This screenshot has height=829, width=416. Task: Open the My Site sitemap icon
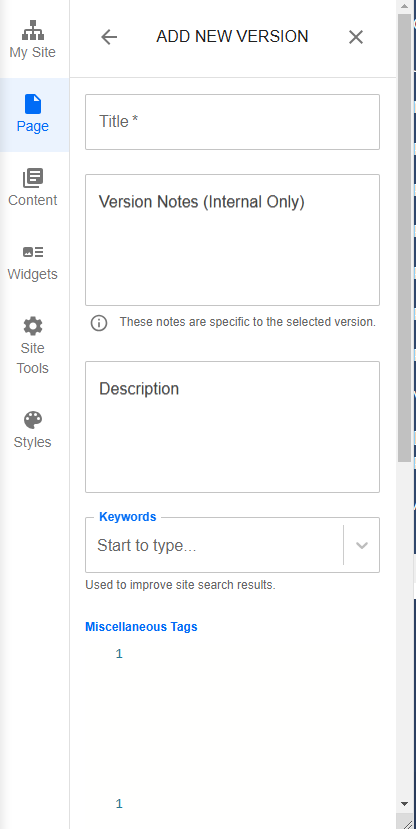coord(33,30)
